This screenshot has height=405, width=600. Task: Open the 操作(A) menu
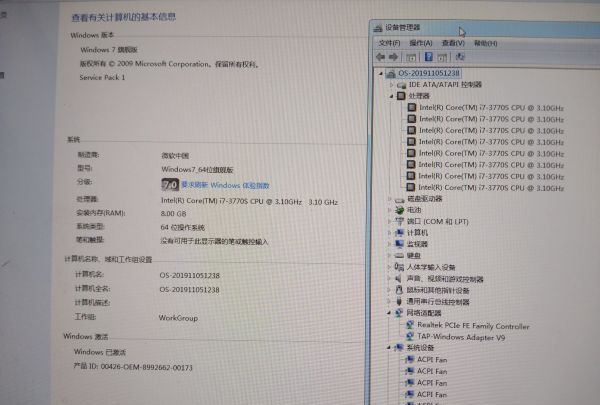click(421, 43)
